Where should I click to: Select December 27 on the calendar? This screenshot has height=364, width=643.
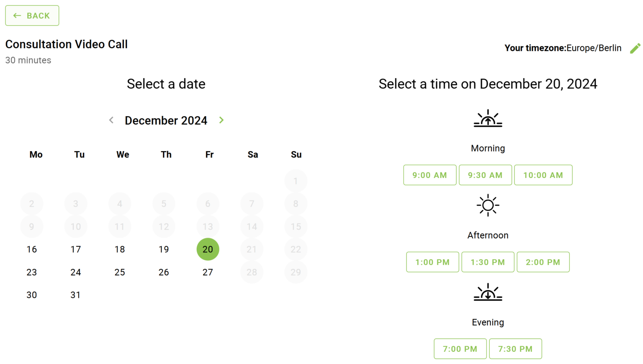tap(208, 272)
